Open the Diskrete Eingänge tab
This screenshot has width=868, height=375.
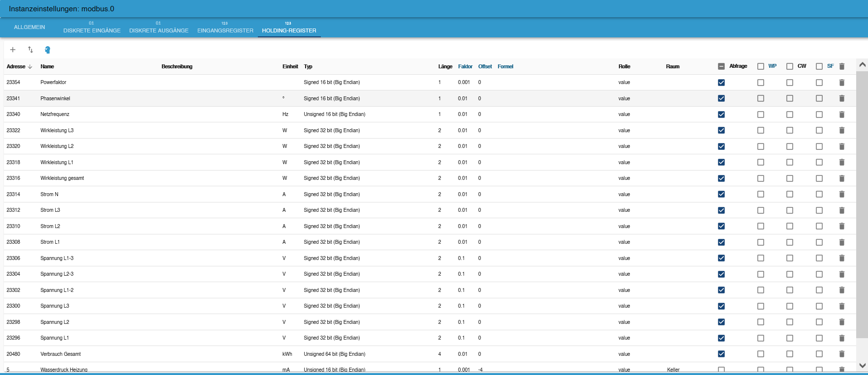click(x=92, y=28)
